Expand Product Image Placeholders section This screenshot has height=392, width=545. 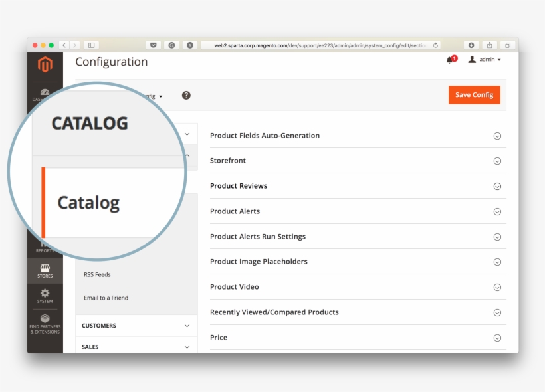pos(358,262)
